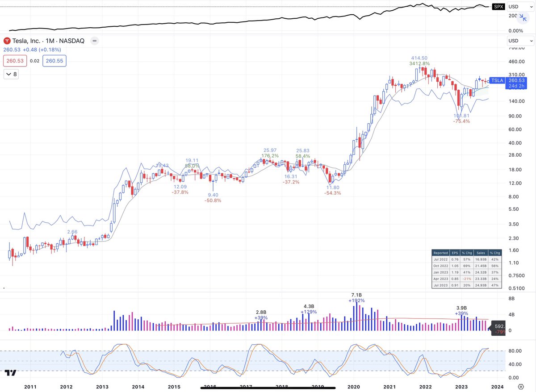Screen dimensions: 536x392
Task: Click the 414.50 high annotation
Action: (x=419, y=58)
